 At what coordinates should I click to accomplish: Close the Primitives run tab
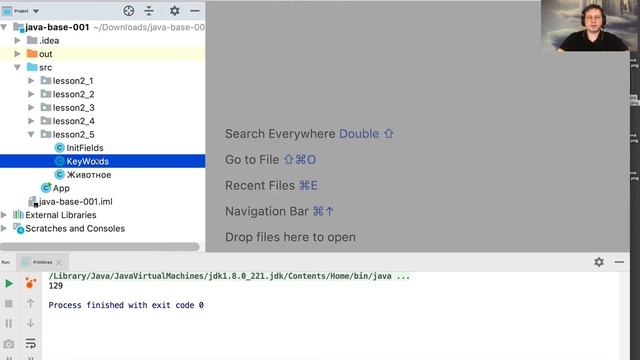point(59,262)
